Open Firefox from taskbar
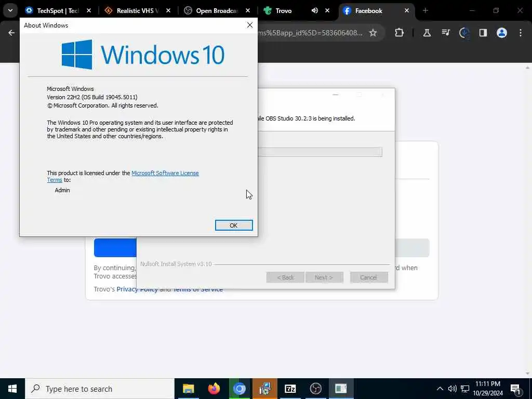The height and width of the screenshot is (399, 532). pyautogui.click(x=214, y=389)
